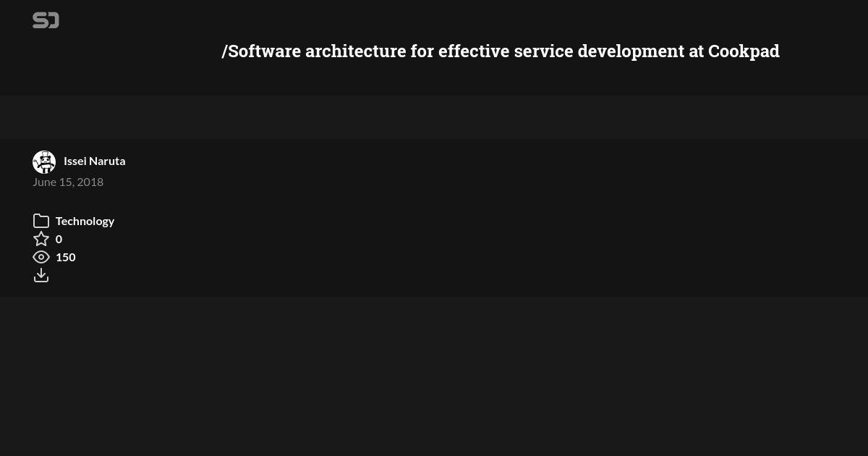Click the leading slash before Software
The height and width of the screenshot is (456, 868).
pos(224,51)
